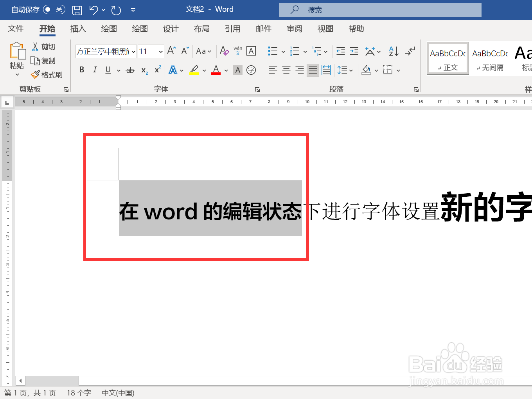Select the center alignment icon

click(286, 70)
